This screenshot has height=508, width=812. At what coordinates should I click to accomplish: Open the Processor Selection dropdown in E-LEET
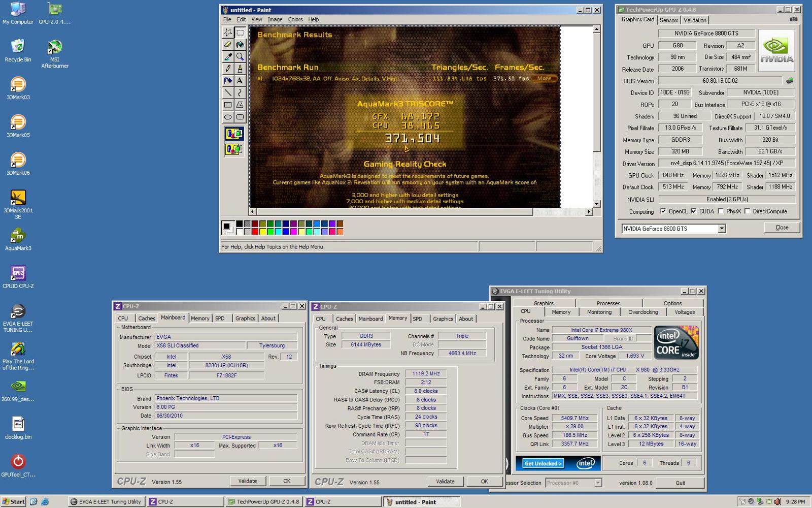point(597,483)
